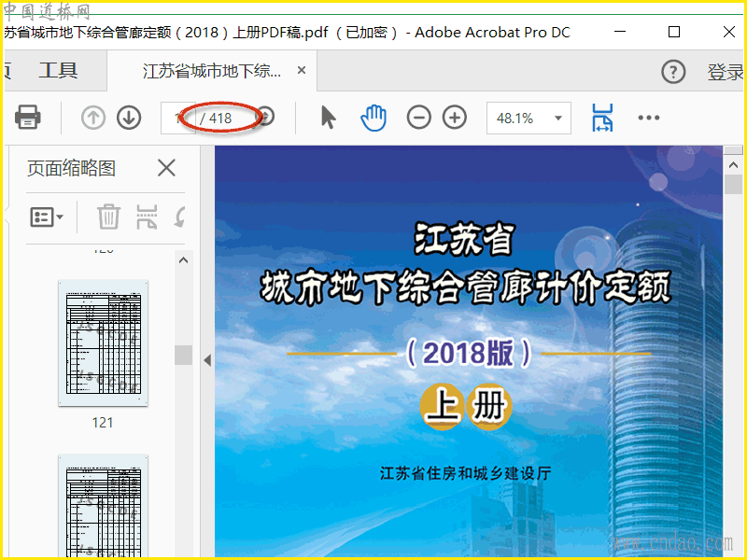Image resolution: width=747 pixels, height=560 pixels.
Task: Click the document vertical scrollbar handle
Action: [733, 184]
